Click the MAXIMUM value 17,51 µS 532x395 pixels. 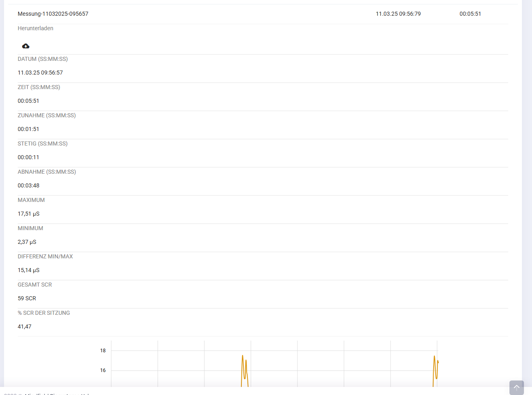pos(29,214)
